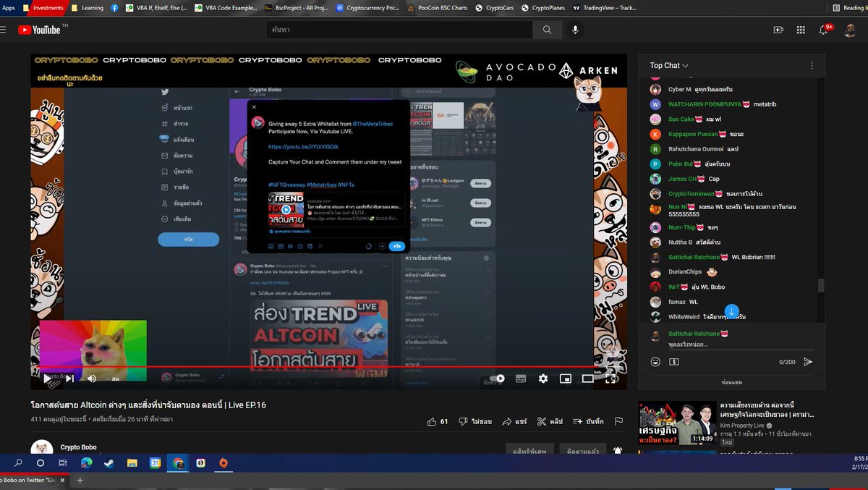This screenshot has height=490, width=868.
Task: Open player settings gear
Action: (542, 378)
